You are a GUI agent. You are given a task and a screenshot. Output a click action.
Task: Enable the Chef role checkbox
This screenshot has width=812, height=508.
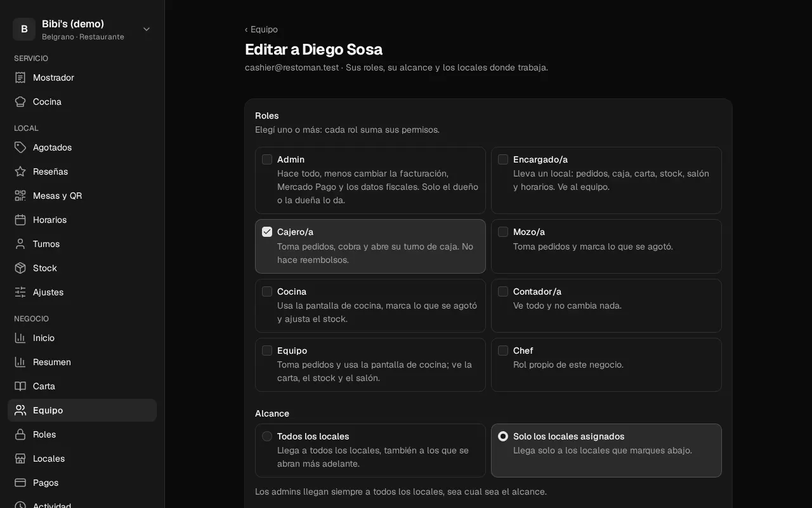[x=503, y=351]
